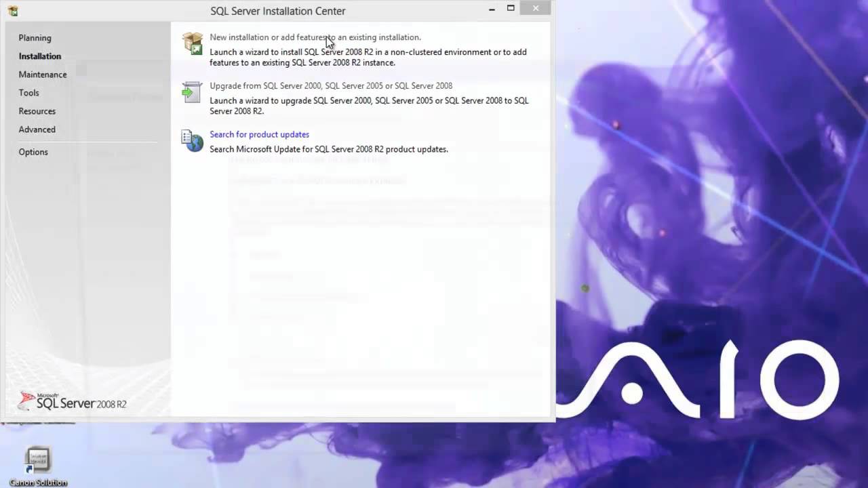The height and width of the screenshot is (488, 868).
Task: Click 'Launch a wizard to install SQL Server' description
Action: point(368,58)
